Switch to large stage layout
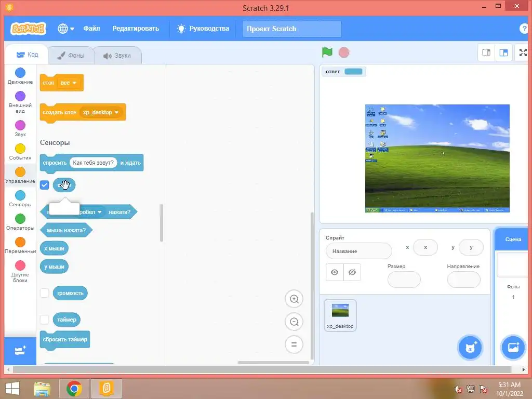532x399 pixels. [x=503, y=52]
